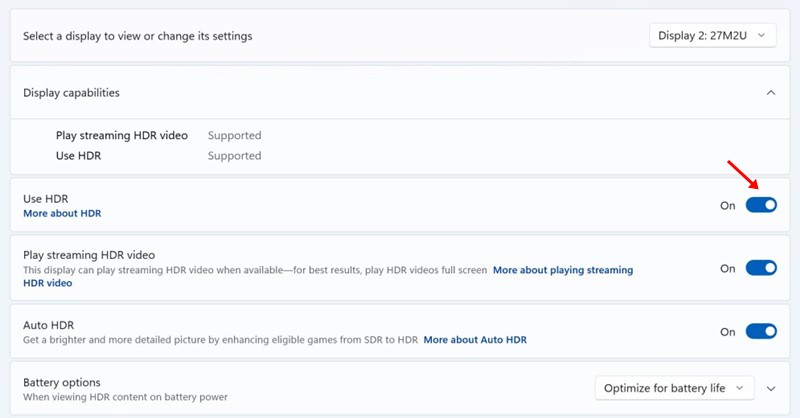Click the Play streaming HDR video setting heading
This screenshot has height=418, width=800.
click(x=89, y=255)
